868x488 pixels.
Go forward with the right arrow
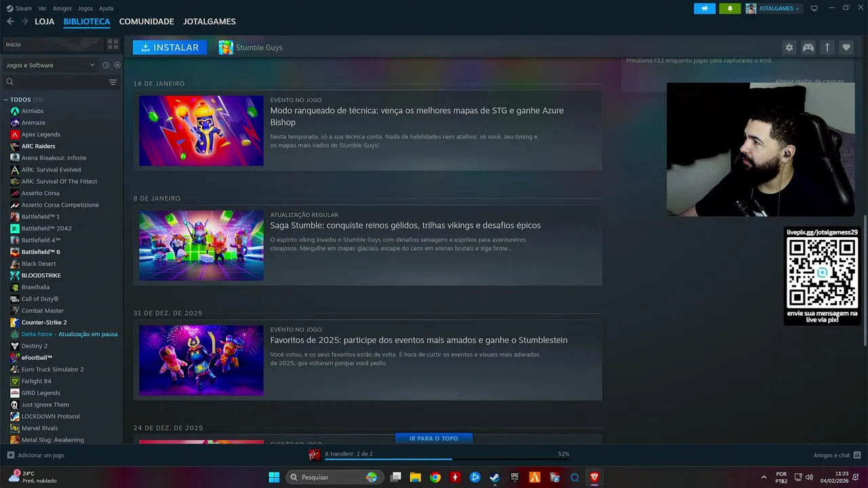point(24,22)
